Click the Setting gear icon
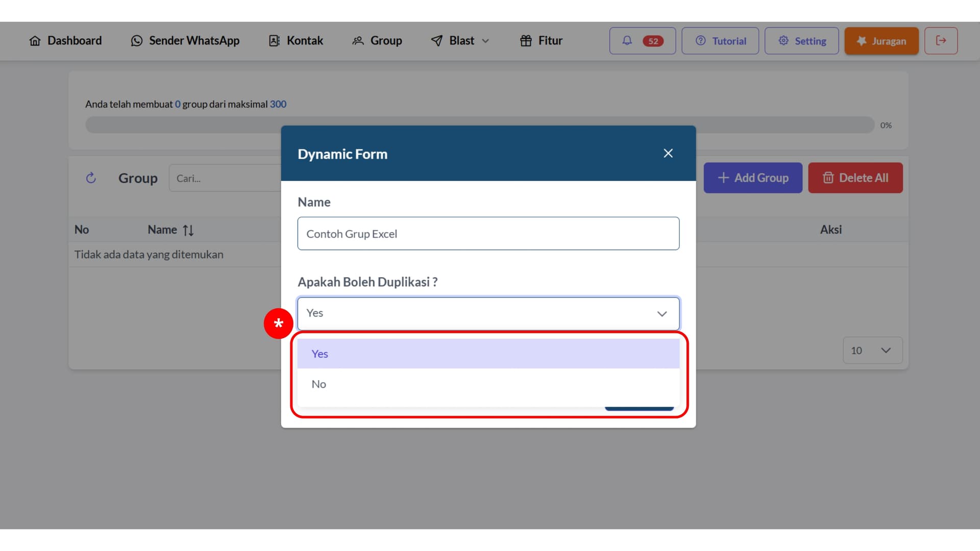 tap(783, 40)
